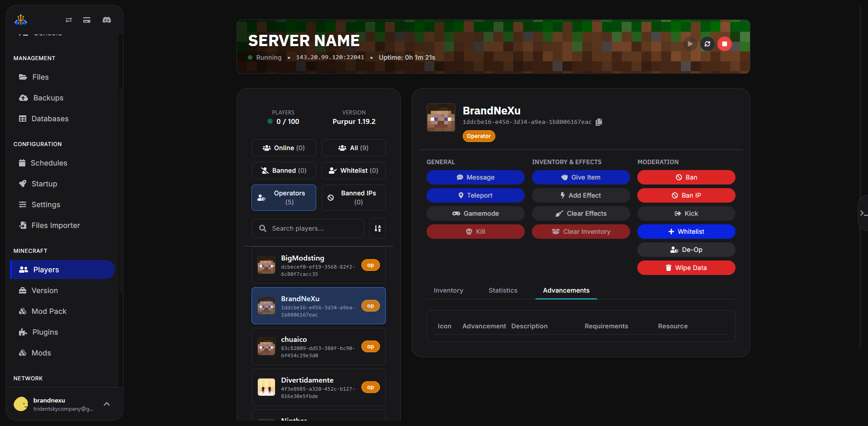
Task: Open the Gamemode options button
Action: click(x=475, y=213)
